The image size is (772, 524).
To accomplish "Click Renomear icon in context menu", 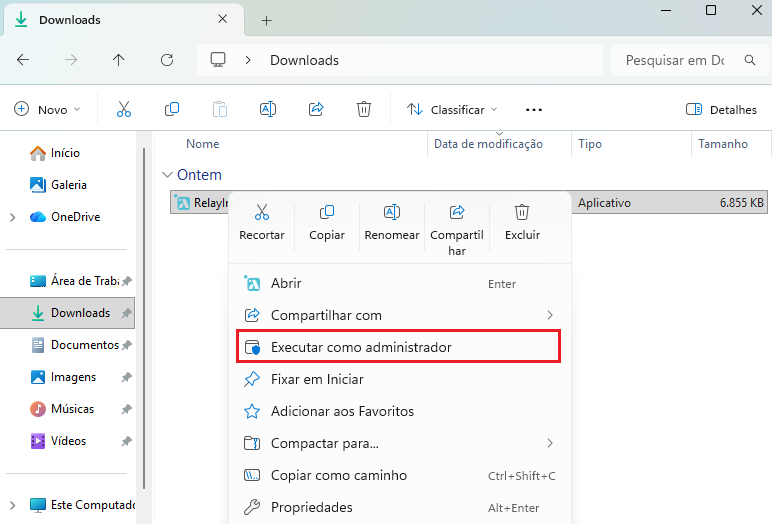I will [x=392, y=212].
